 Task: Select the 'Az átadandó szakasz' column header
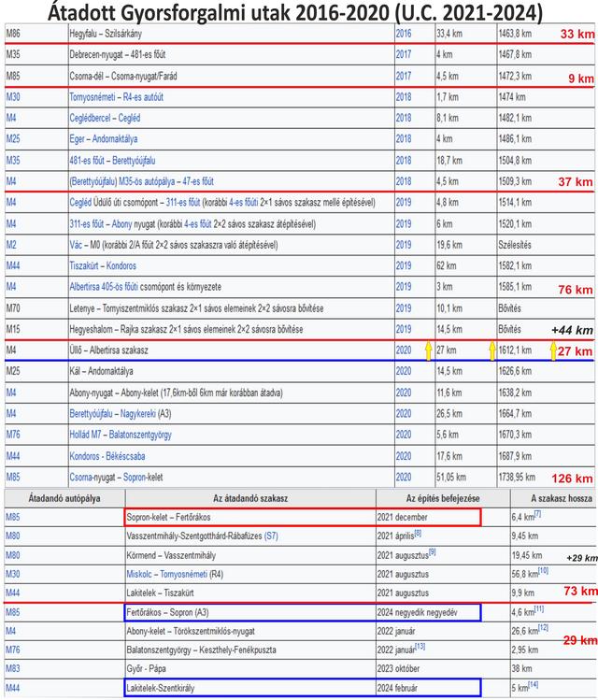click(250, 498)
